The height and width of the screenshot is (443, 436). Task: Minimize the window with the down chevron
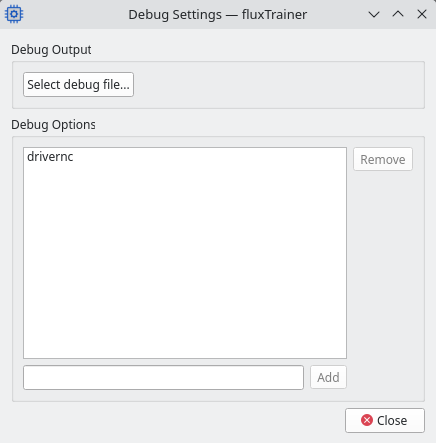pyautogui.click(x=374, y=14)
